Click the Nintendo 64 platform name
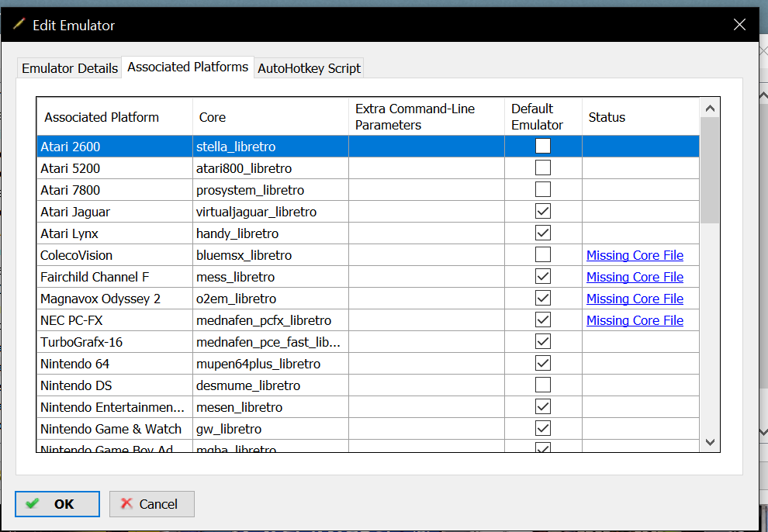 (x=74, y=364)
